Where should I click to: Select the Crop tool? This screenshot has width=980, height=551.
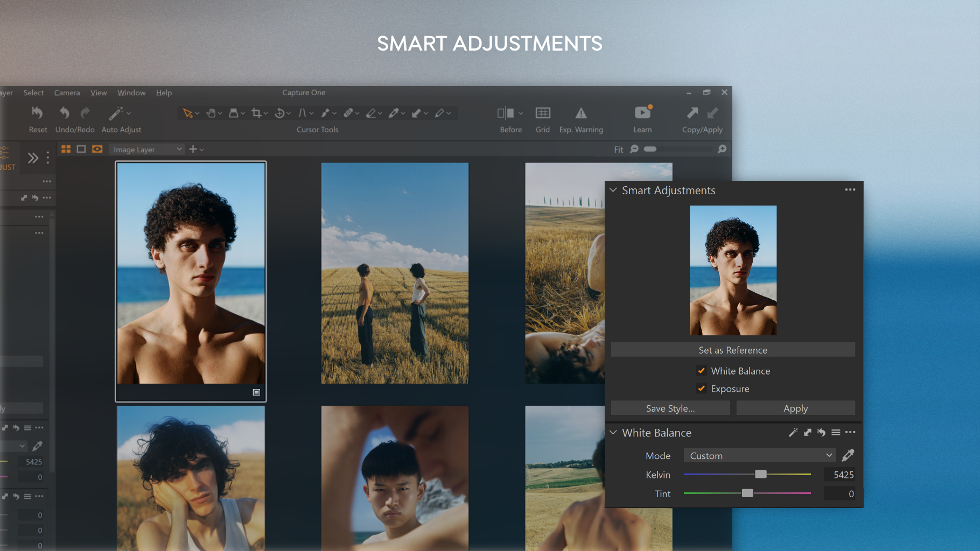click(257, 113)
